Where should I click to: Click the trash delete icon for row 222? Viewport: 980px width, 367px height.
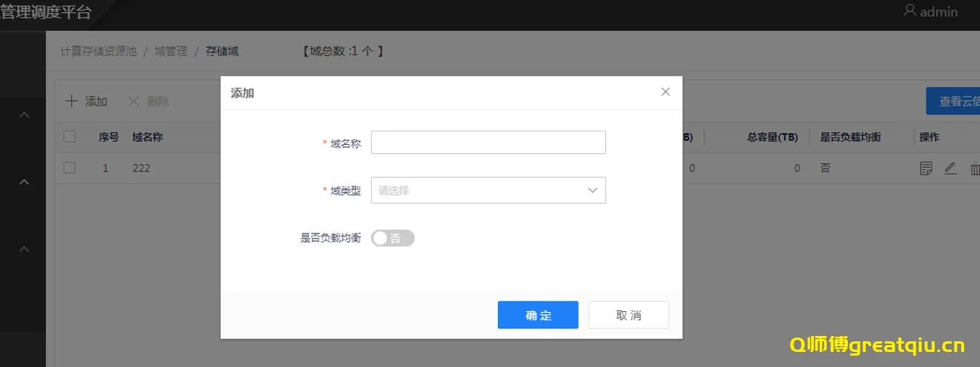tap(974, 168)
